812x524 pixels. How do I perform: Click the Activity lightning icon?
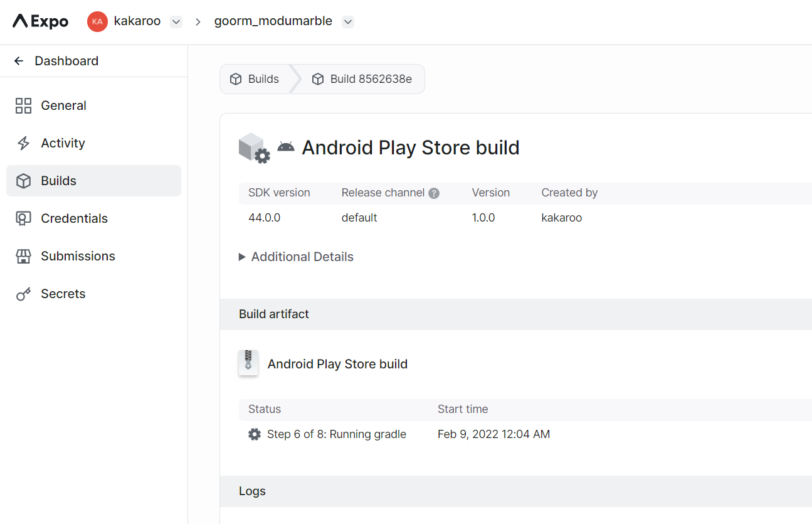click(x=23, y=143)
